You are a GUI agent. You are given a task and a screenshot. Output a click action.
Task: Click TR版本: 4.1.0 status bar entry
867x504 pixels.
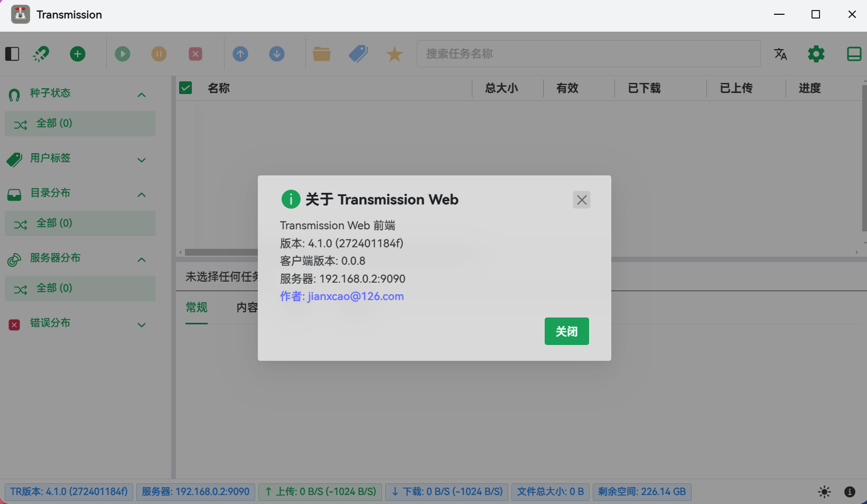(x=69, y=492)
